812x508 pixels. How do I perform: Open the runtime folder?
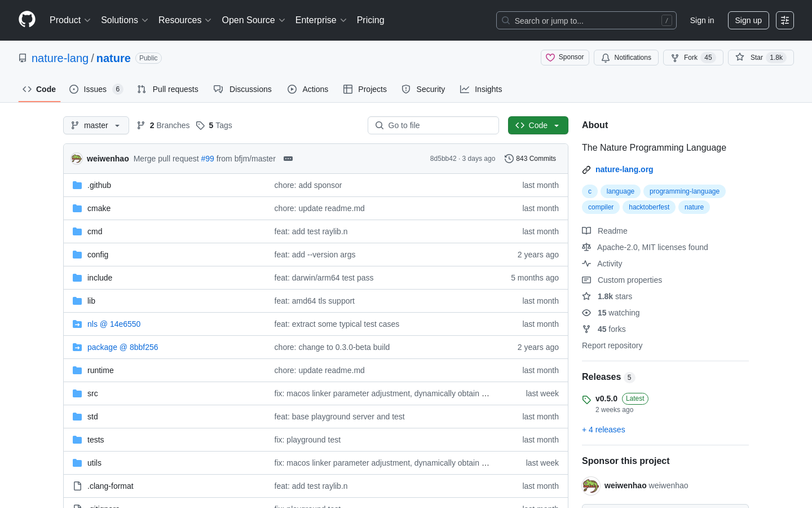100,370
